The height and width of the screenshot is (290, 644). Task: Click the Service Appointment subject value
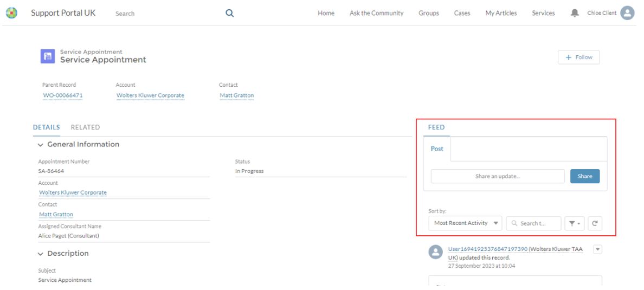pyautogui.click(x=65, y=280)
